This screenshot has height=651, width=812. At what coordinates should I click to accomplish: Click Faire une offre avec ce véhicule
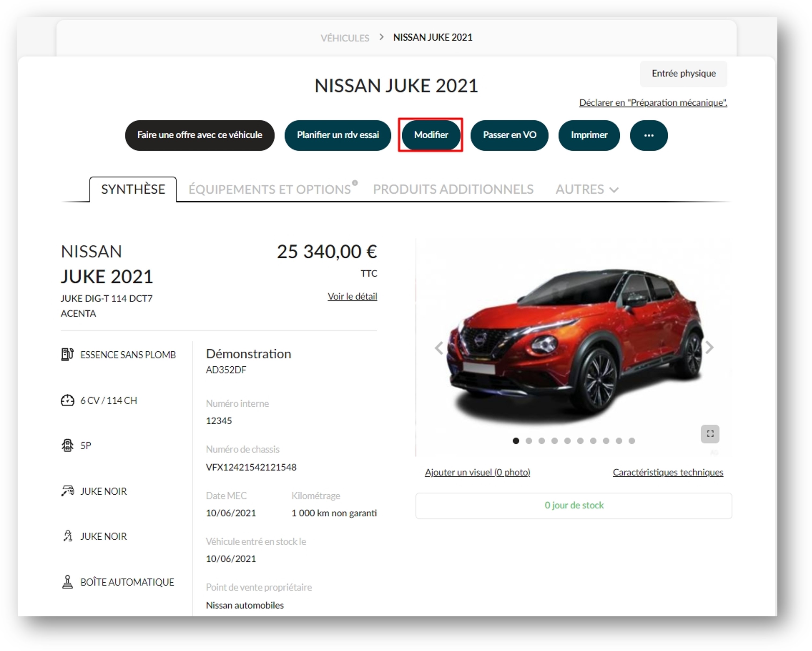[x=200, y=135]
